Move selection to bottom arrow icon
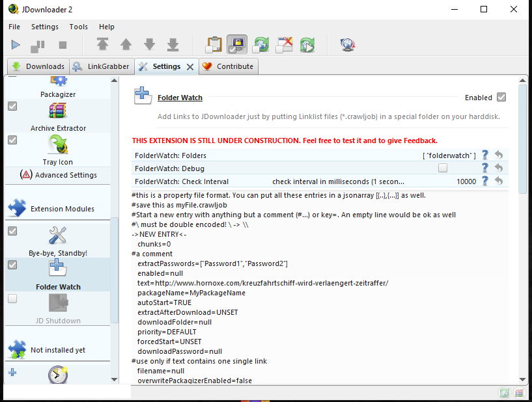The image size is (532, 402). coord(173,44)
